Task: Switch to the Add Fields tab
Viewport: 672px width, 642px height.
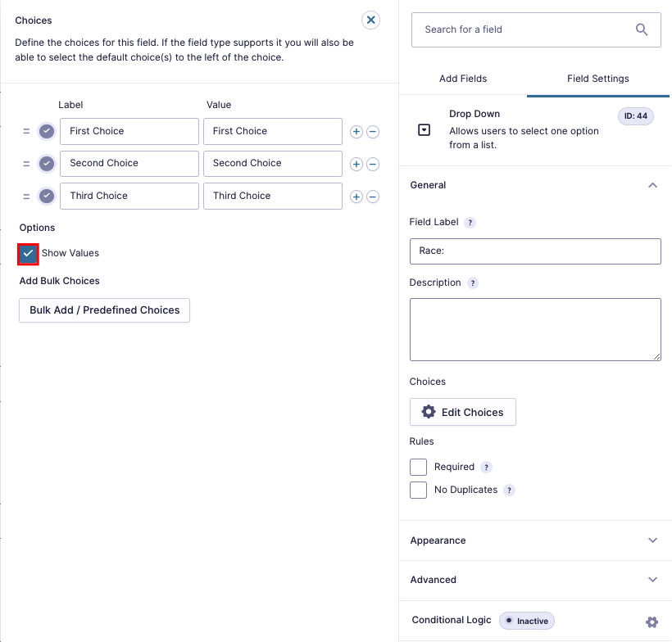Action: tap(462, 78)
